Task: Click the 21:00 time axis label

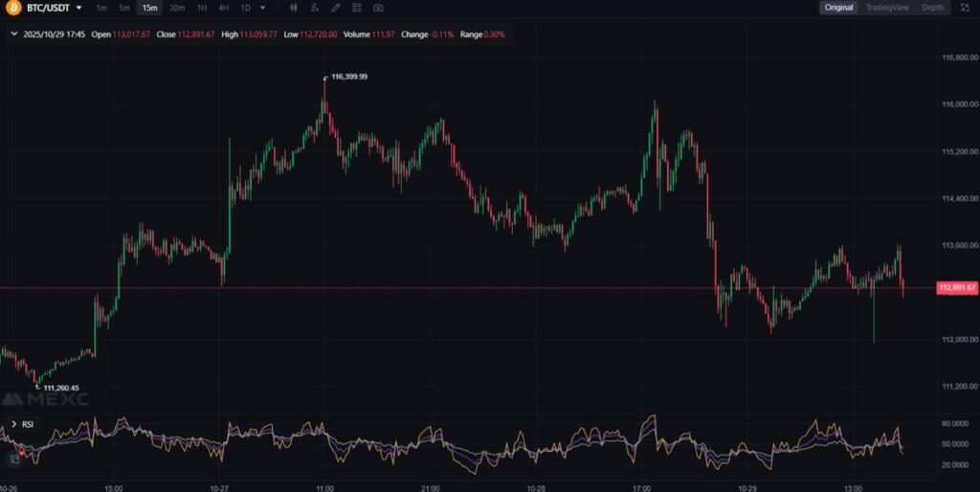Action: (x=430, y=487)
